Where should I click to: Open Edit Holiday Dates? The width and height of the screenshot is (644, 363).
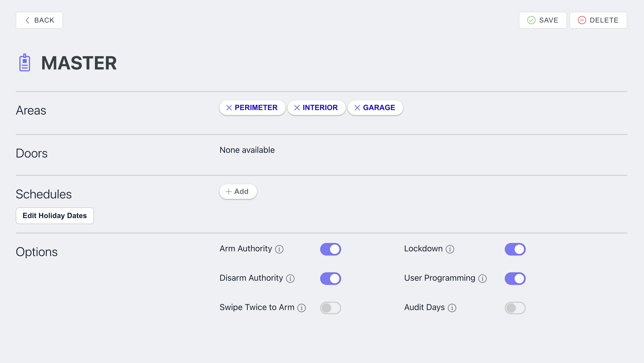(55, 216)
